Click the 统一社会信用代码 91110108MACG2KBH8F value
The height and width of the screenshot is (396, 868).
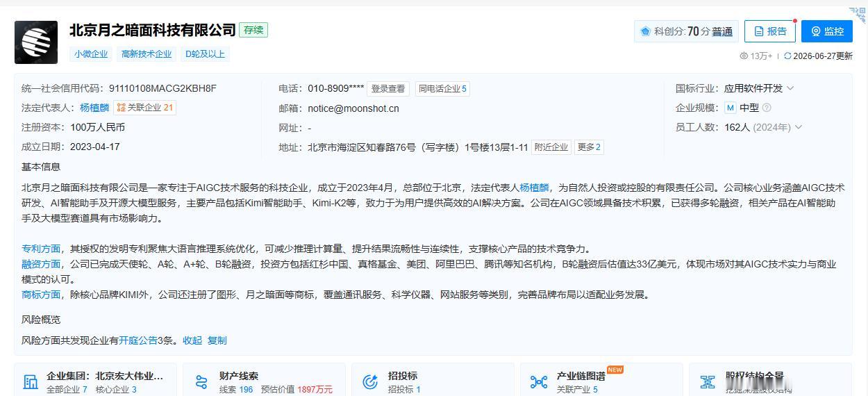(x=162, y=88)
